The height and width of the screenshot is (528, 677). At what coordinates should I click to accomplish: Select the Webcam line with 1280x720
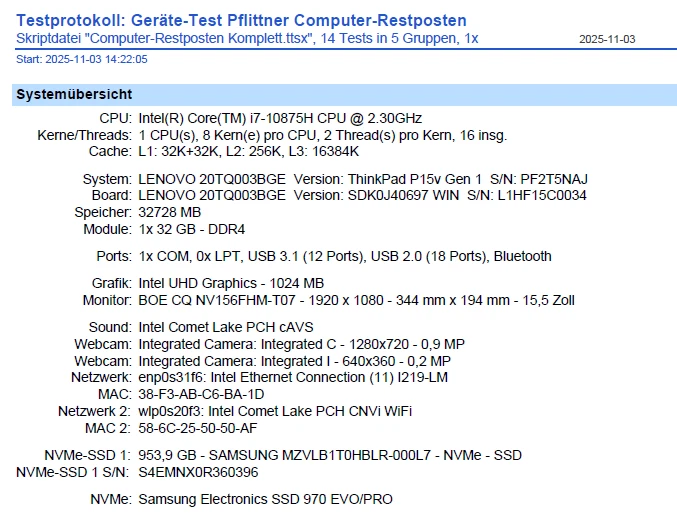pos(301,345)
